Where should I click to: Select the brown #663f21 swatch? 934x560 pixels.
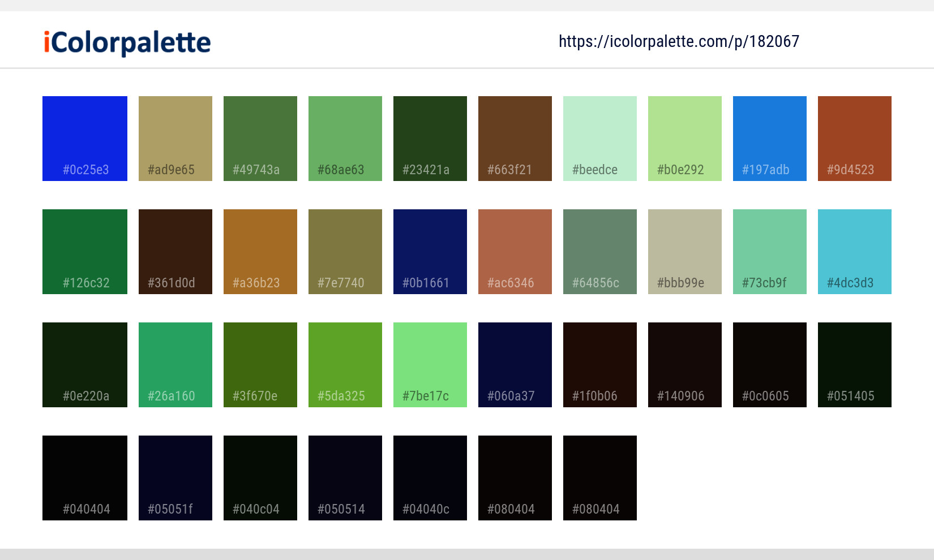(x=515, y=138)
